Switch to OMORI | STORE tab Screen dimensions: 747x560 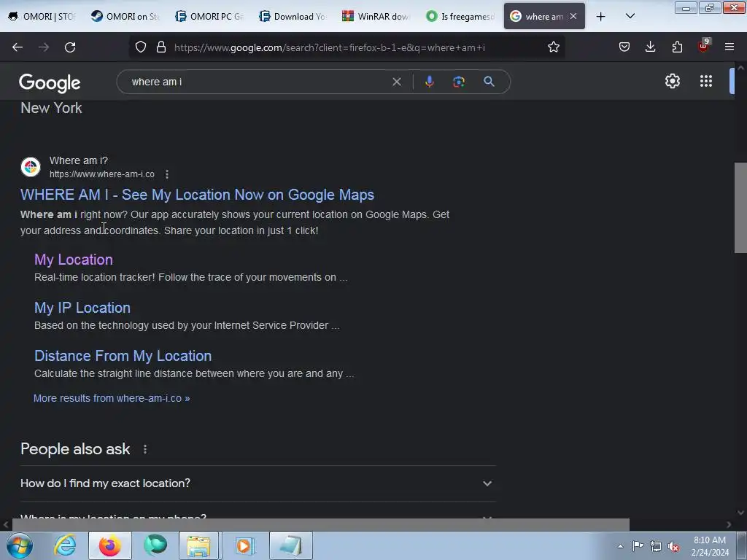click(42, 16)
